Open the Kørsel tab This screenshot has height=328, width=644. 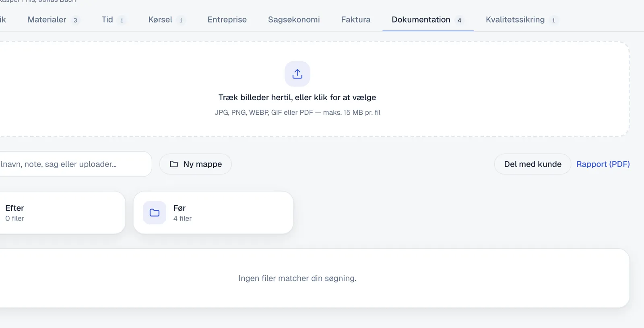[x=166, y=20]
